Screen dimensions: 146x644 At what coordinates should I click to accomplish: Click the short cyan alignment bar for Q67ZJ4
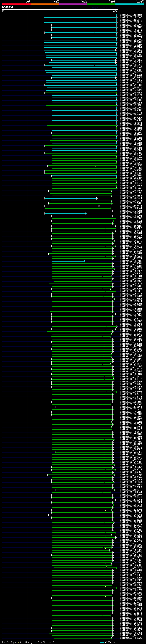pos(71,198)
